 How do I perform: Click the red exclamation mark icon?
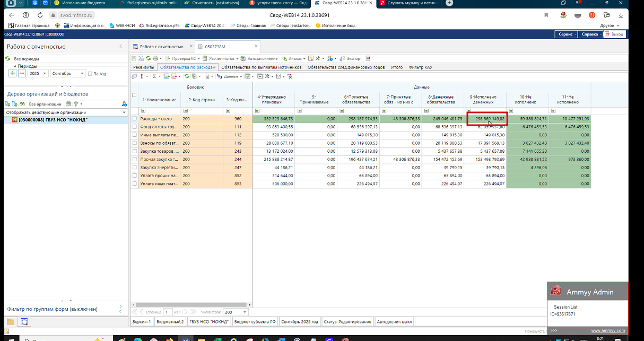tap(141, 76)
